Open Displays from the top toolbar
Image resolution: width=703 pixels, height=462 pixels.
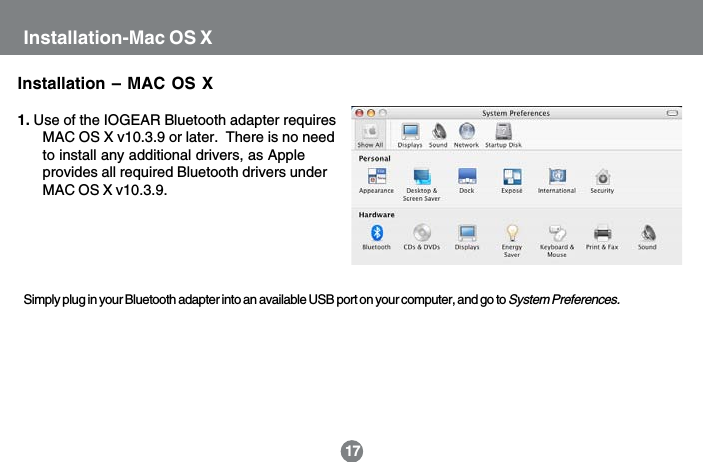coord(410,135)
